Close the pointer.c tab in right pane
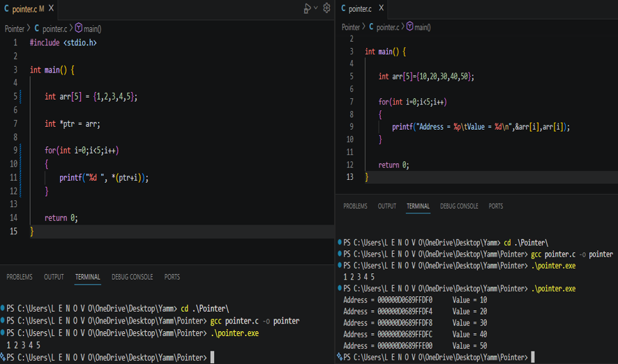The height and width of the screenshot is (364, 618). point(381,8)
